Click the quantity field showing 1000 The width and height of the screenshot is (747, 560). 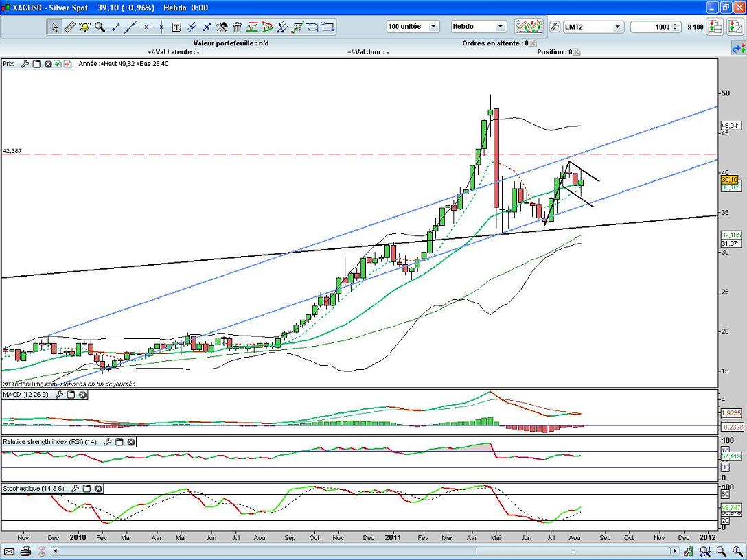click(655, 27)
